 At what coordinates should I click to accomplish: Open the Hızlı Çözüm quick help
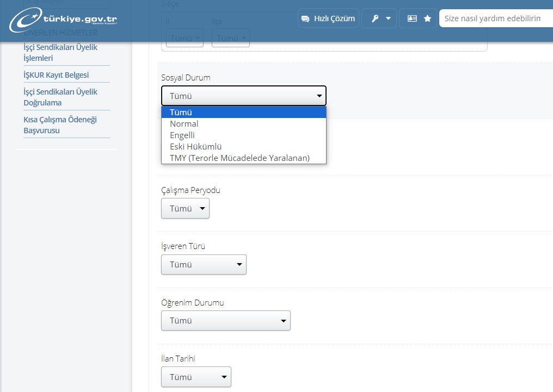pyautogui.click(x=328, y=18)
